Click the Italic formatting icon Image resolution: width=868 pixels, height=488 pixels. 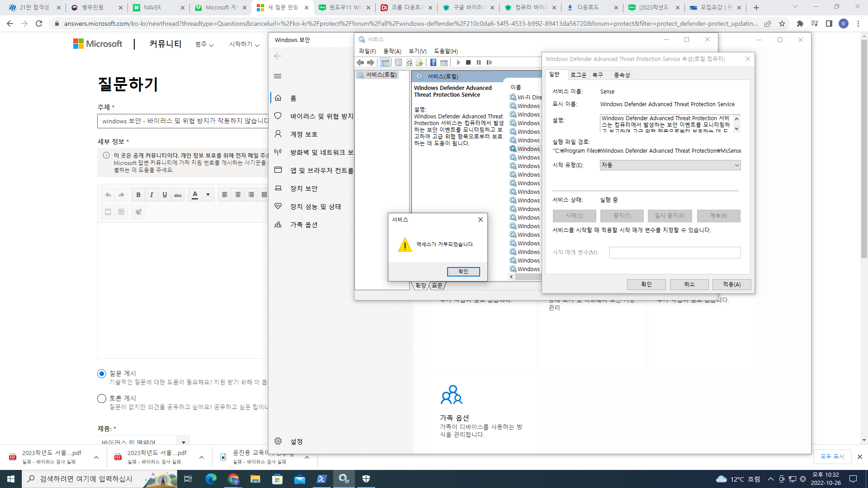click(x=151, y=195)
